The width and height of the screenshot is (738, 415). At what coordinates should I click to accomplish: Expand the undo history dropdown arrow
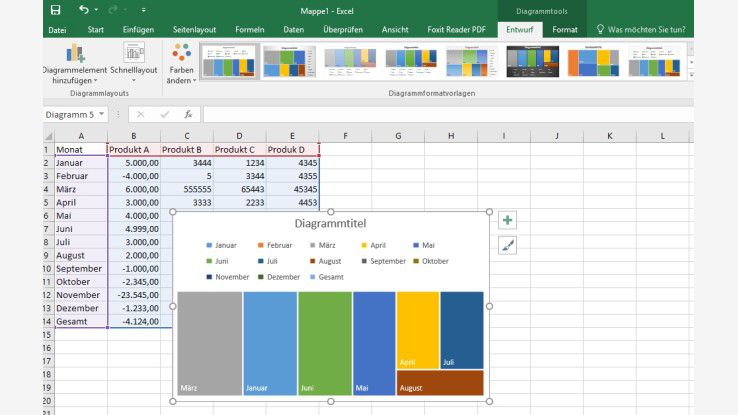[98, 10]
